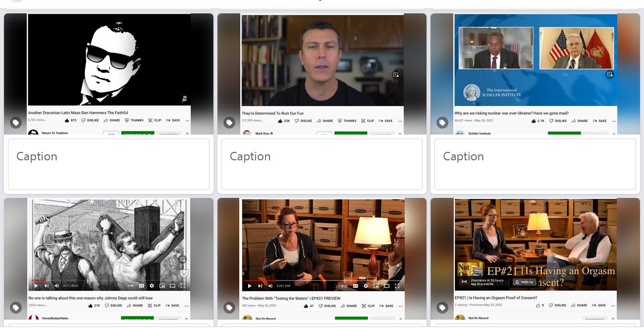
Task: Click play button in Johnny Depp video player
Action: (x=36, y=286)
